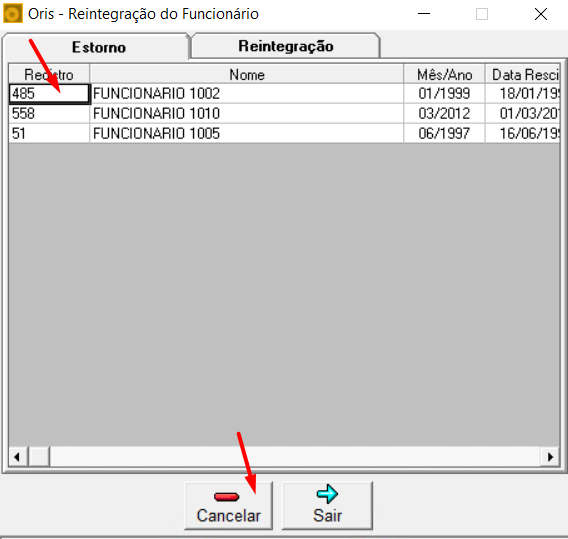
Task: Select registro cell 485
Action: 49,94
